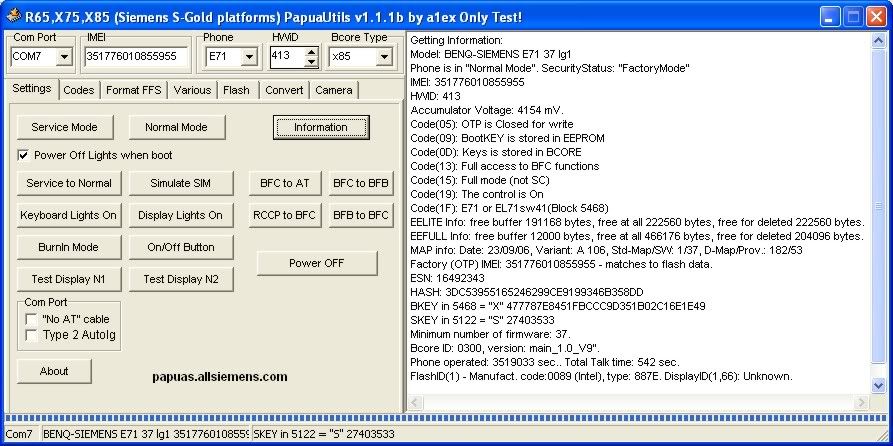Screen dimensions: 893x446
Task: Toggle Power Off Lights when boot checkbox
Action: (x=23, y=155)
